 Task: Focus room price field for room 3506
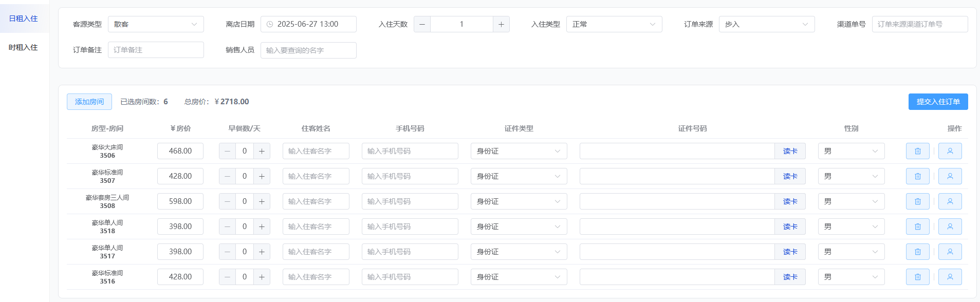[180, 151]
